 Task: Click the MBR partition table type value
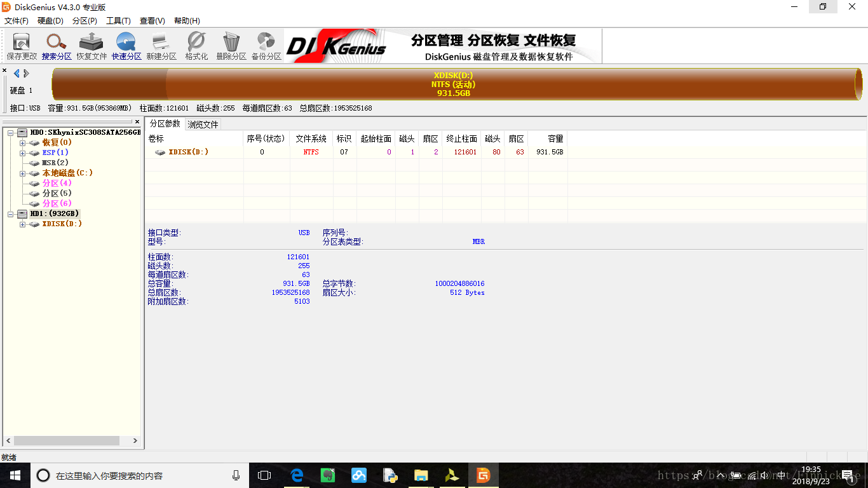[x=478, y=241]
